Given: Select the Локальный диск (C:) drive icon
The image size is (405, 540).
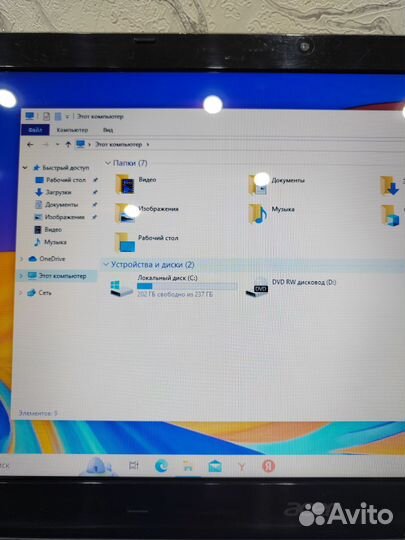Looking at the screenshot, I should (121, 289).
